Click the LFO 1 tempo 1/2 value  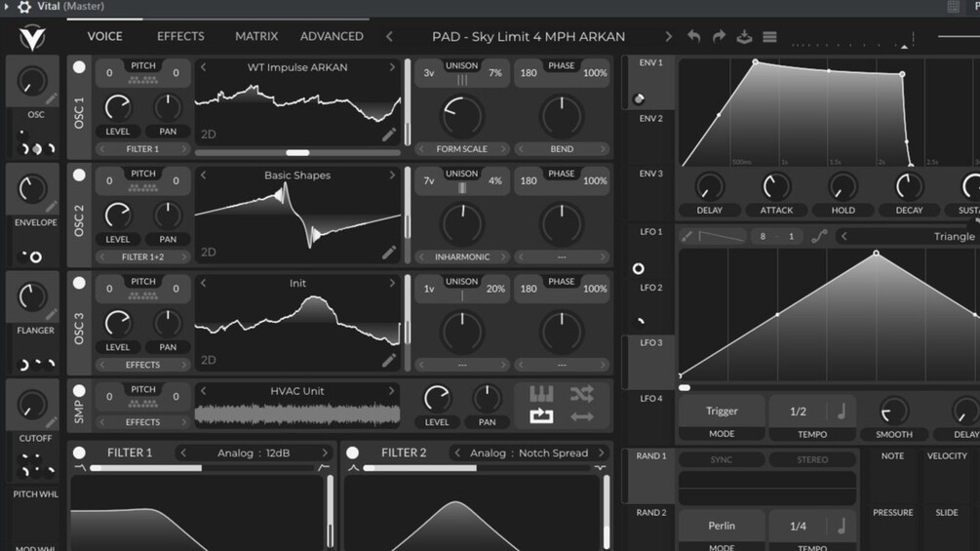(798, 412)
